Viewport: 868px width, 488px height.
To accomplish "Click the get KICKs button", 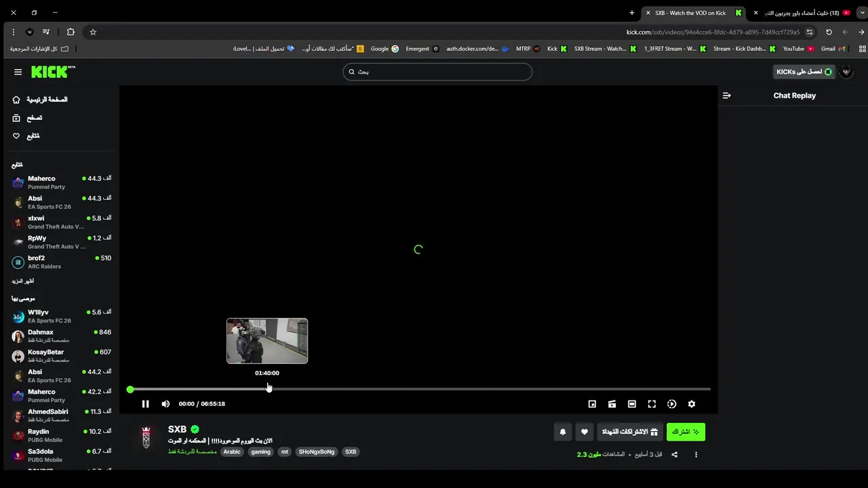I will (804, 72).
